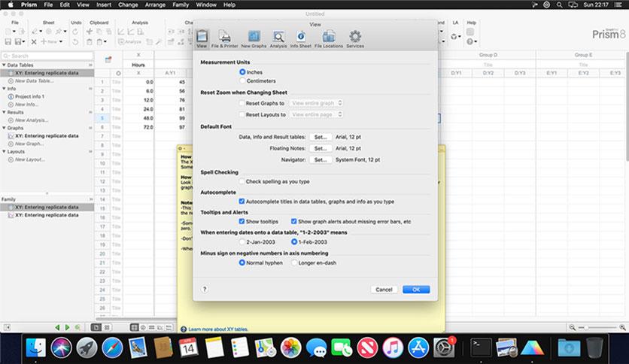
Task: Open Learn more about XY tables link
Action: pyautogui.click(x=218, y=329)
